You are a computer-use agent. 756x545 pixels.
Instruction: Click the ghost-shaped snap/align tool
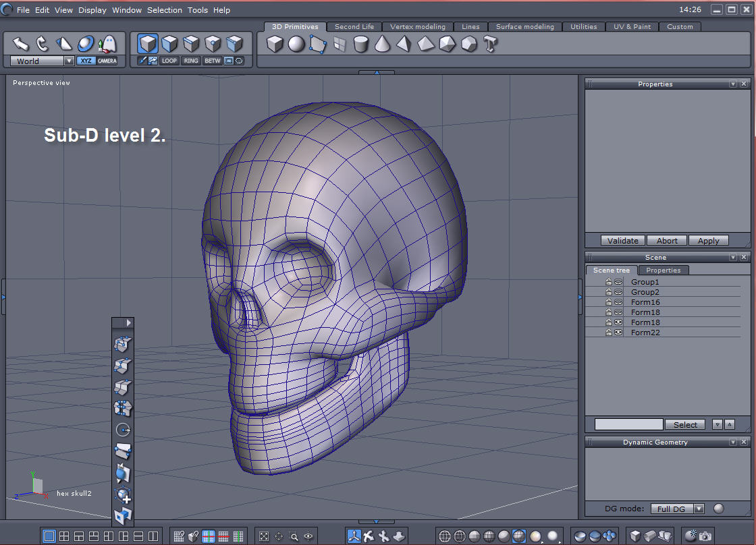pyautogui.click(x=107, y=44)
